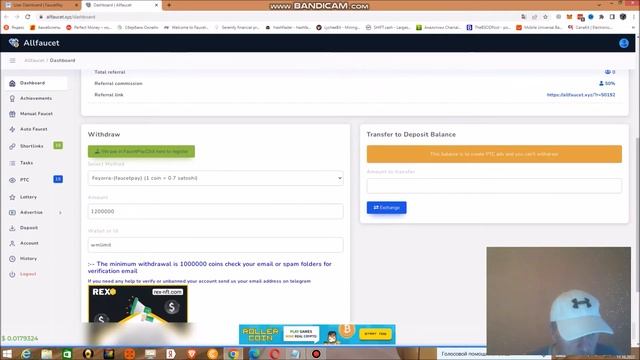
Task: Reload the page in the browser
Action: pos(28,17)
